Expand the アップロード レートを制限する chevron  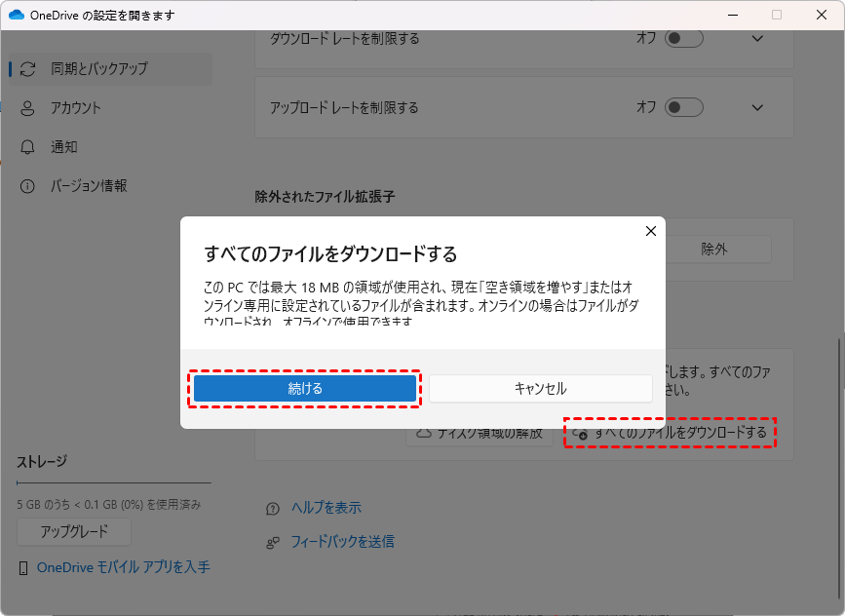(757, 108)
